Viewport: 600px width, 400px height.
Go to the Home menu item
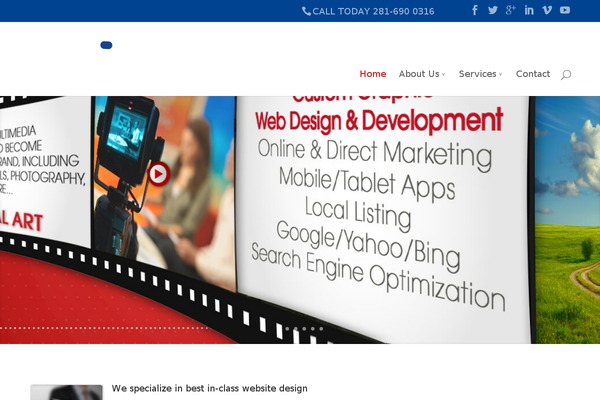[373, 74]
